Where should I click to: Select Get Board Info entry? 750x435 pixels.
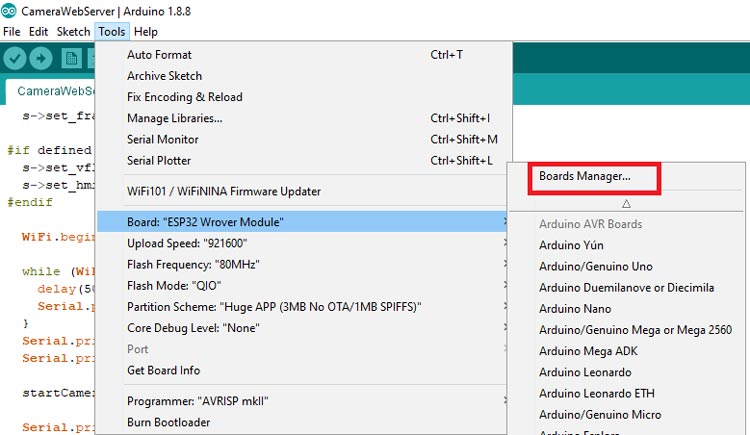302,370
